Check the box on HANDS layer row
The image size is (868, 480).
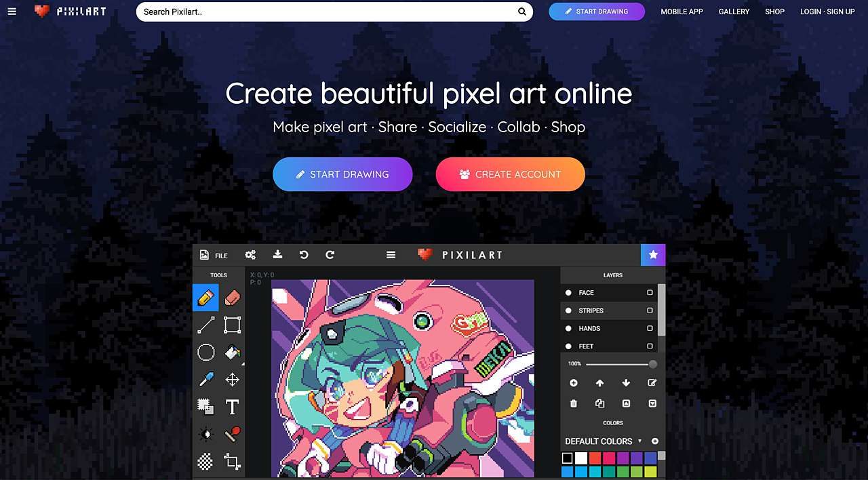[650, 328]
